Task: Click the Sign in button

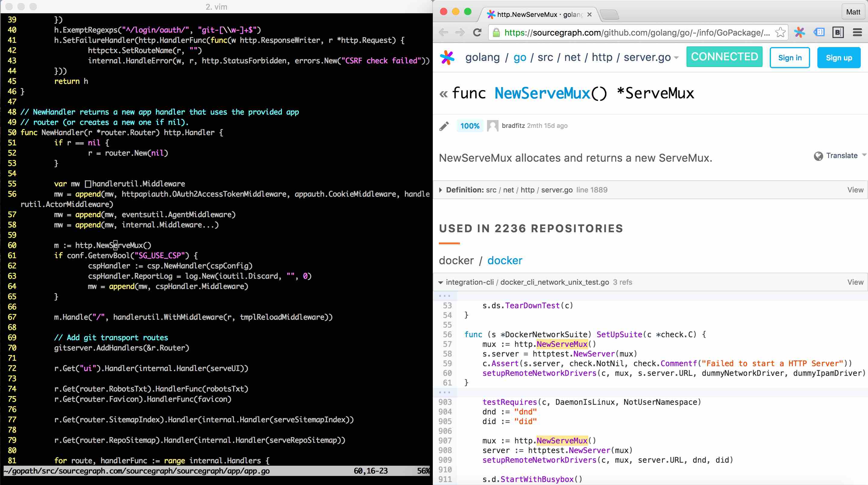Action: (x=790, y=58)
